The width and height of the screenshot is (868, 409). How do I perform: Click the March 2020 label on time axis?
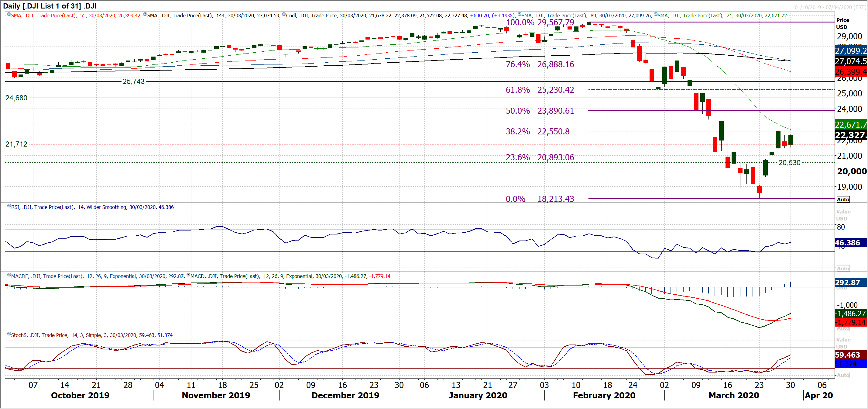coord(734,396)
